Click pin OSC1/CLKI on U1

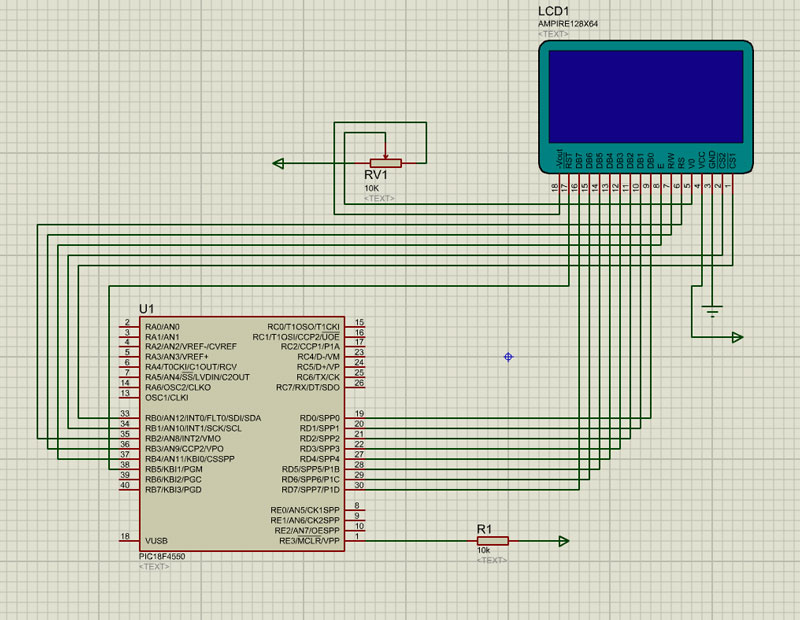click(x=166, y=398)
